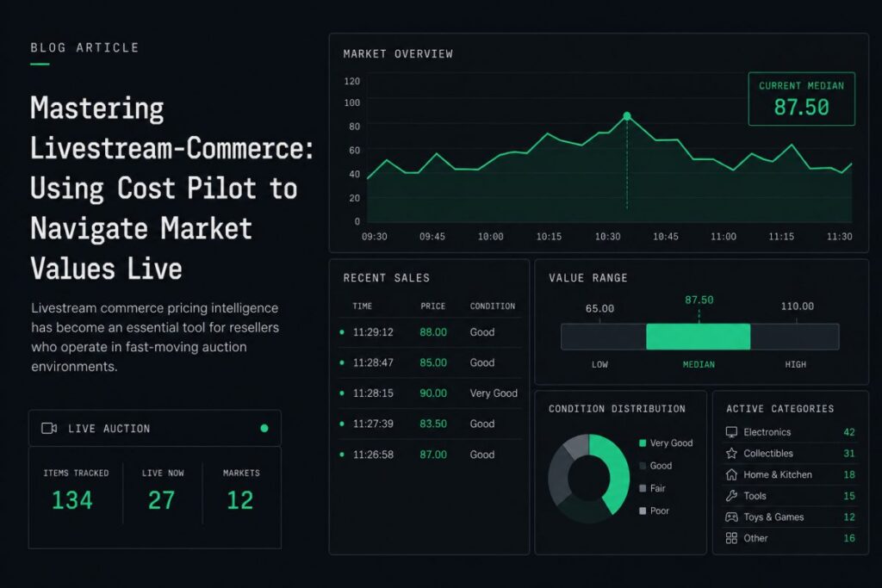Click the Very Good condition cell
Image resolution: width=882 pixels, height=588 pixels.
pos(494,393)
